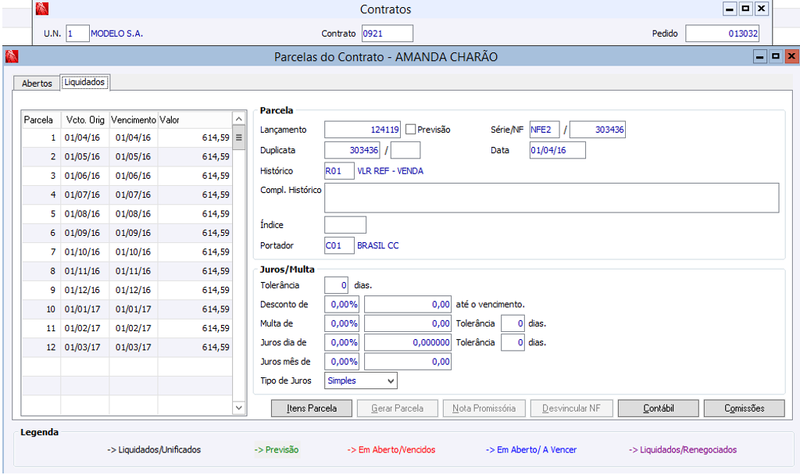Click the Índice input field
This screenshot has width=800, height=475.
click(x=345, y=225)
